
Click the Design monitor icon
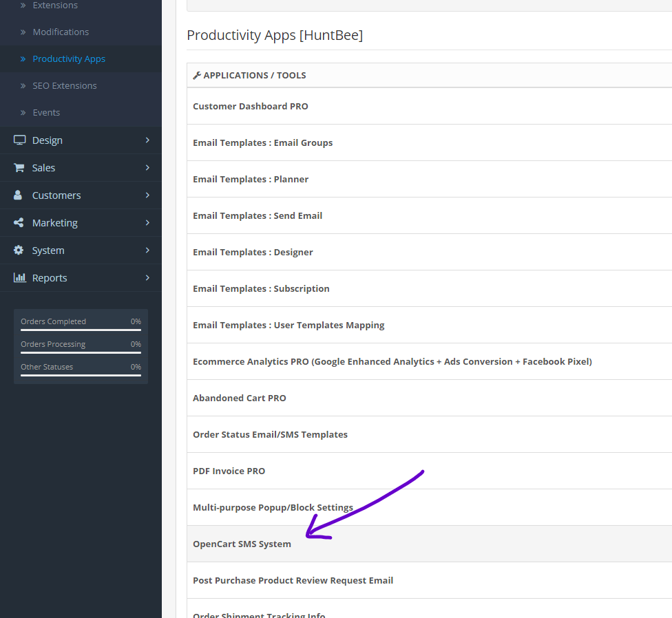[19, 140]
